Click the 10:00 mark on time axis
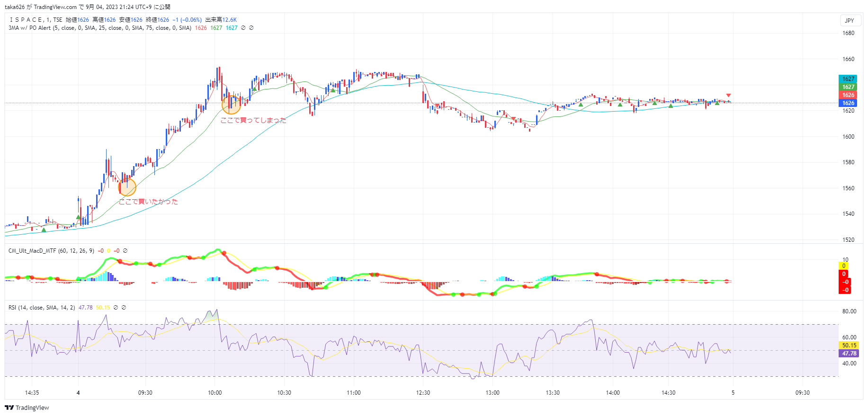Image resolution: width=868 pixels, height=416 pixels. pos(215,393)
